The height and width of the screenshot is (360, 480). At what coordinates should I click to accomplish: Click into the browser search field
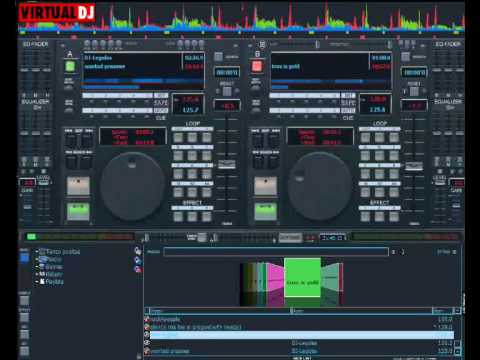276,252
